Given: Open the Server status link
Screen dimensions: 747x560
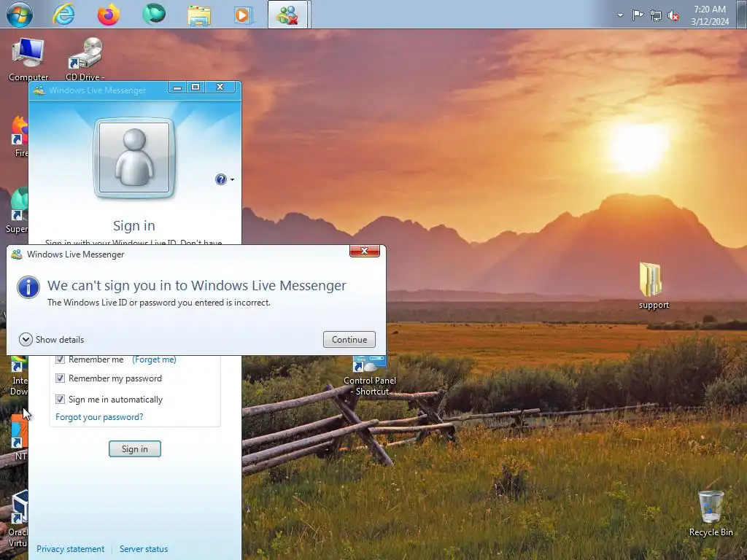Looking at the screenshot, I should coord(144,549).
